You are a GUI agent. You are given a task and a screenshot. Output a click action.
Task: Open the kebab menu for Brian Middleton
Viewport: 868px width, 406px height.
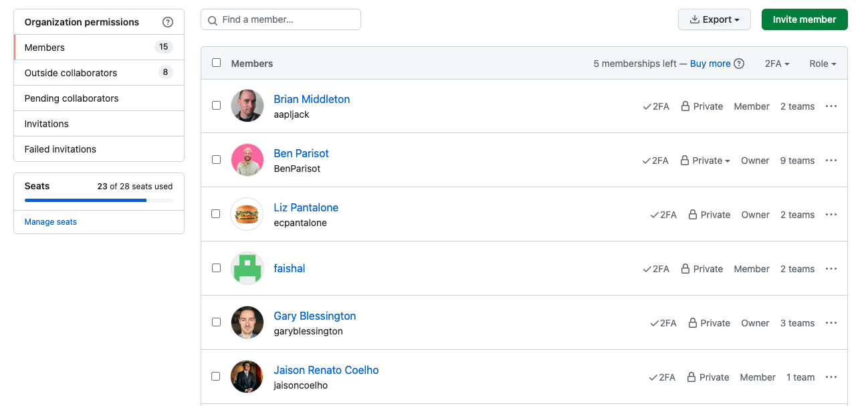tap(831, 106)
